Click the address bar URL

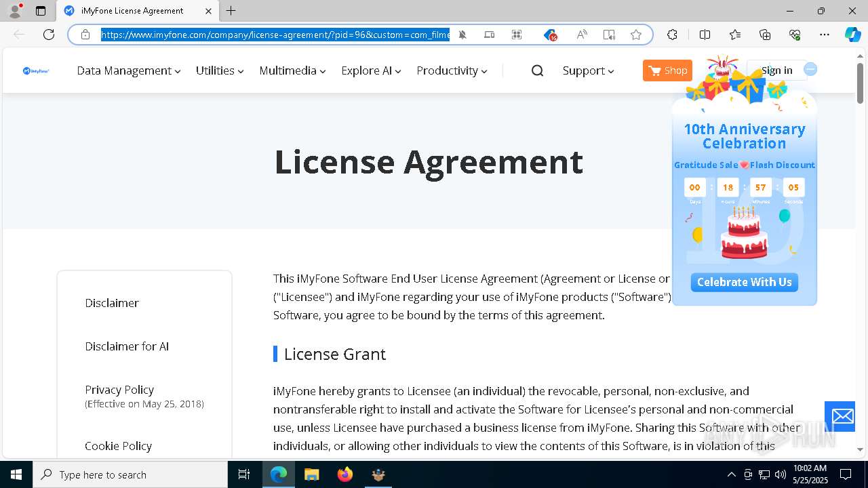[x=275, y=35]
